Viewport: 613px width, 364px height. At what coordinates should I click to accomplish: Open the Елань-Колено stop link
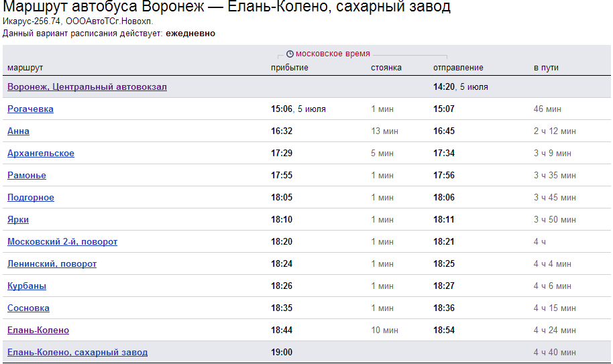(x=38, y=330)
